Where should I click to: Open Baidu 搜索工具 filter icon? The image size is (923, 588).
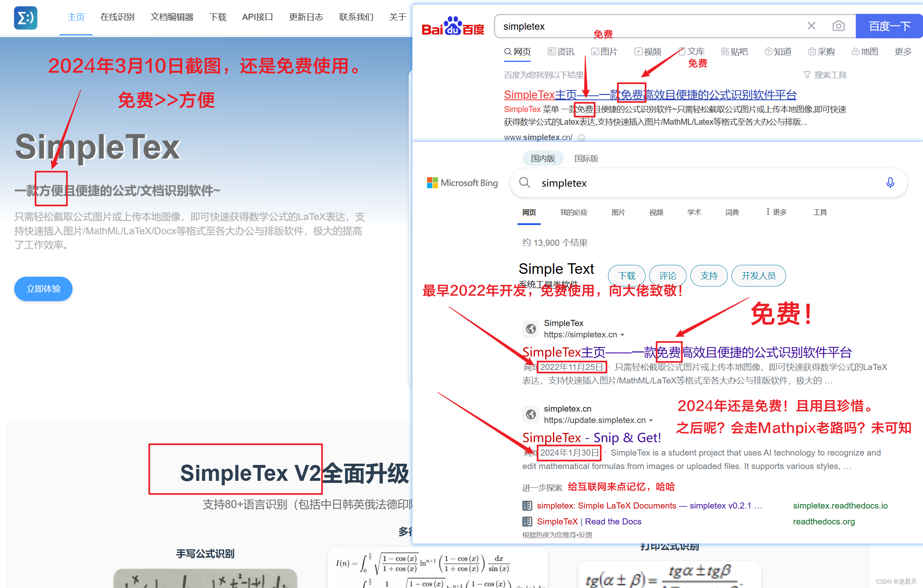click(x=807, y=75)
